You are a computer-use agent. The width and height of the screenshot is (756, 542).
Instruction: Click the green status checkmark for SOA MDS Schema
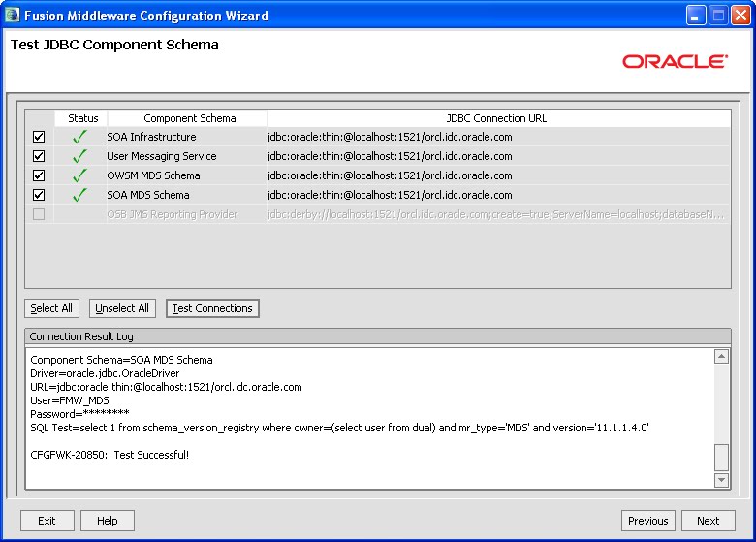click(79, 195)
